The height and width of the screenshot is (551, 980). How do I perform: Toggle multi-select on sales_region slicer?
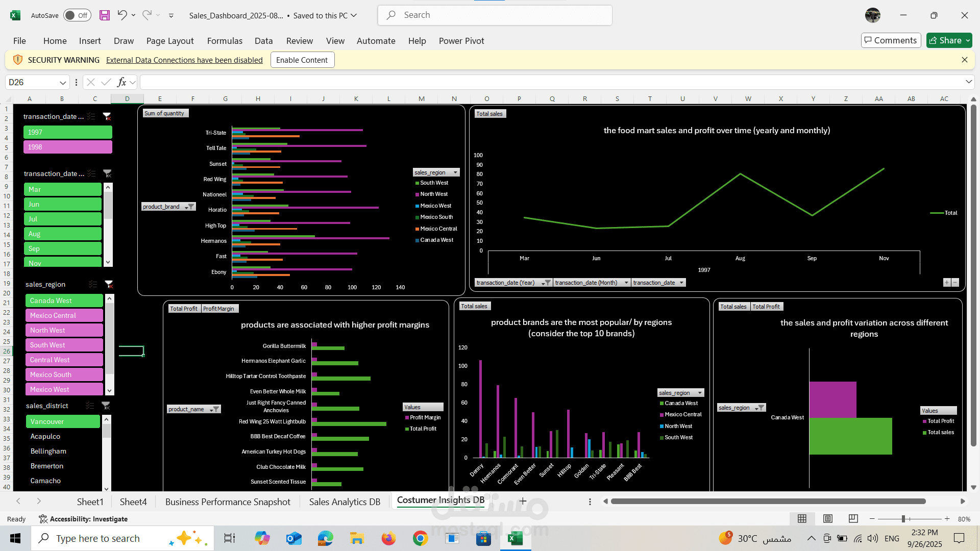(x=93, y=284)
